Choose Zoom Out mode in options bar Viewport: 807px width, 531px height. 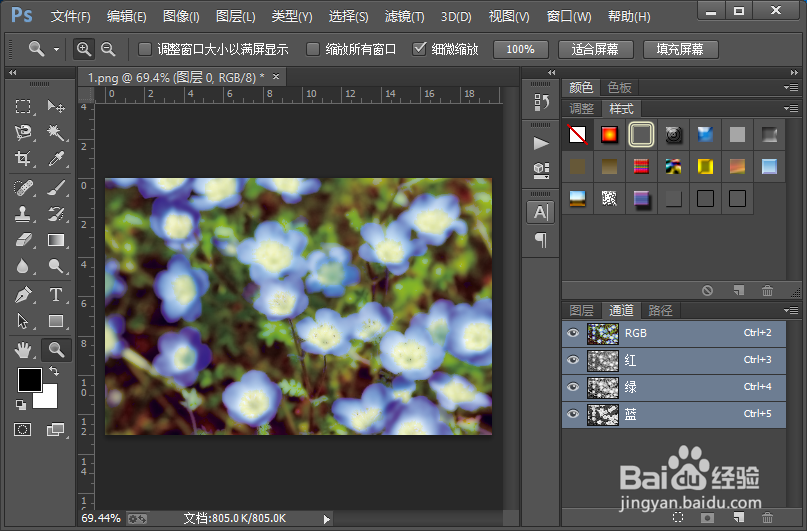coord(108,49)
